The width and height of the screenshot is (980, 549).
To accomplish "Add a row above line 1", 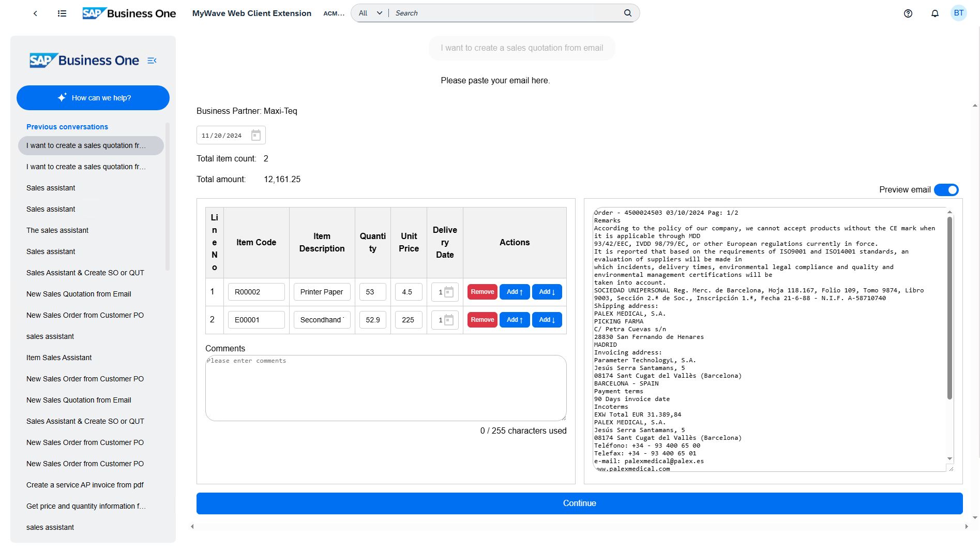I will point(514,292).
